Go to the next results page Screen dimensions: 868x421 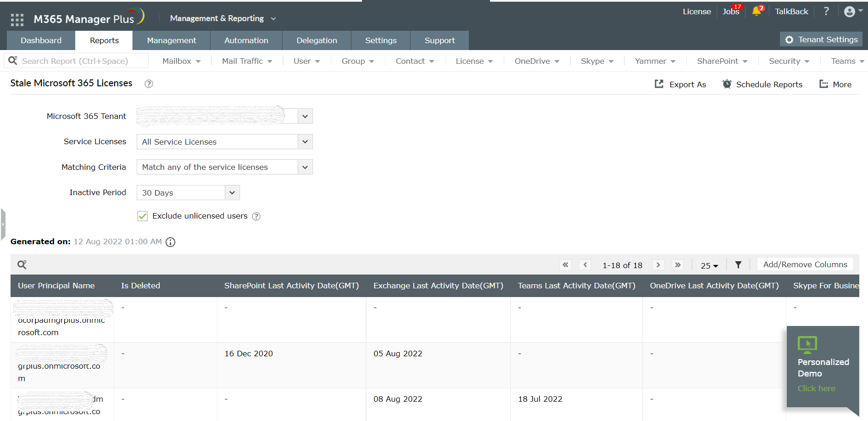coord(658,265)
